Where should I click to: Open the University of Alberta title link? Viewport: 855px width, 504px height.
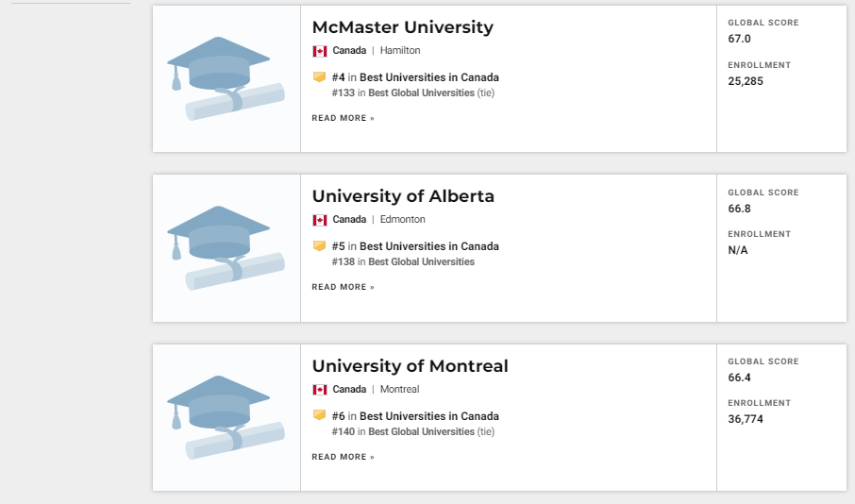(403, 196)
